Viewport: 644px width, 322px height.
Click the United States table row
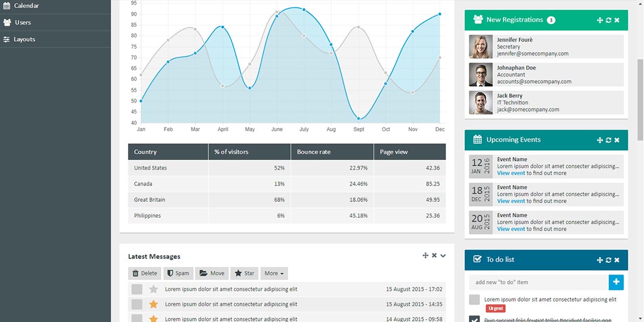pos(287,168)
